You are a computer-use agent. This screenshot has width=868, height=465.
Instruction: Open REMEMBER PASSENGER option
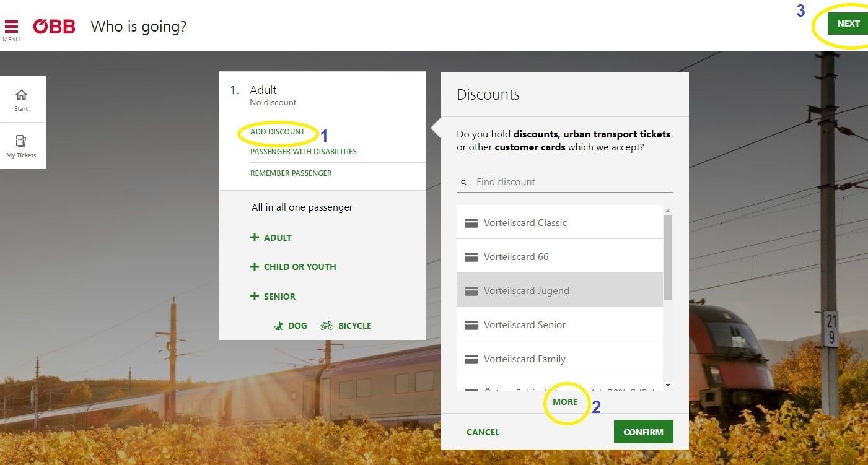[291, 173]
